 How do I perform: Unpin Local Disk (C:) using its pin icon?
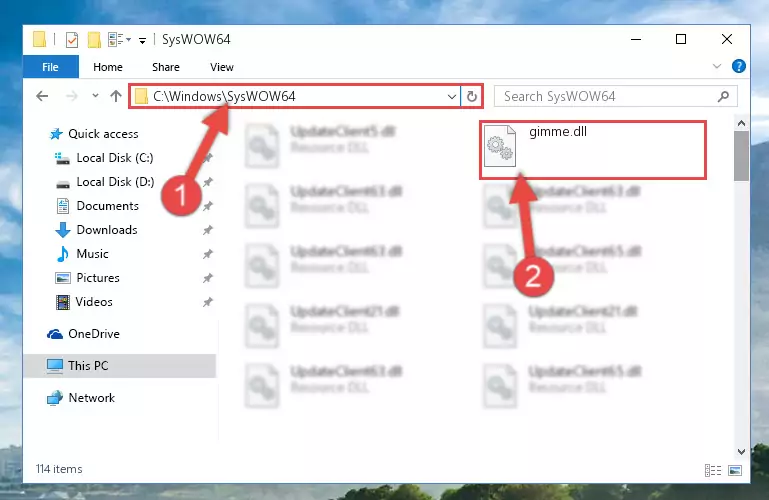[x=208, y=158]
